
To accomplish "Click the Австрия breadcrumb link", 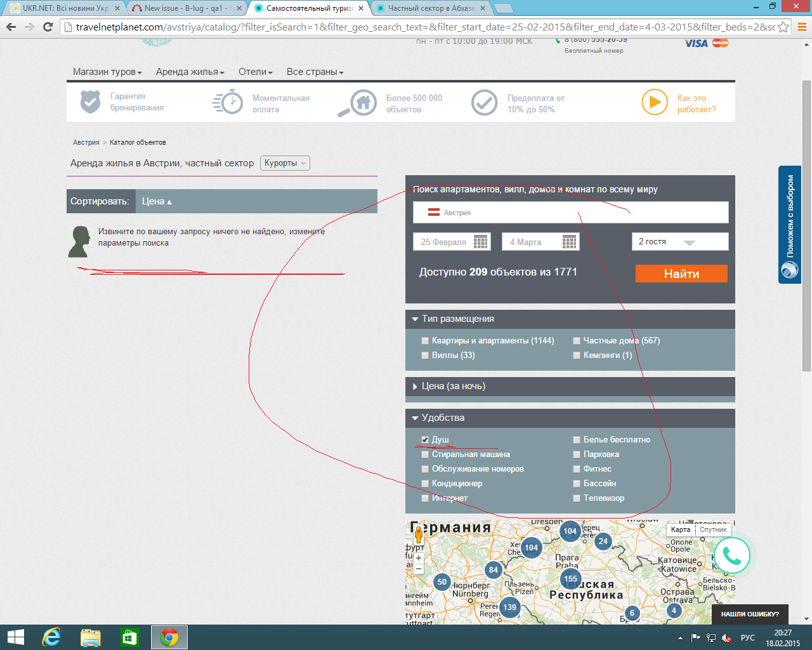I will click(x=86, y=142).
